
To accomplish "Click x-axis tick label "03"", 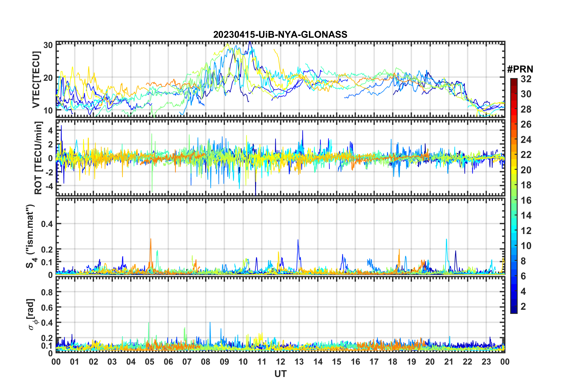I will click(112, 362).
